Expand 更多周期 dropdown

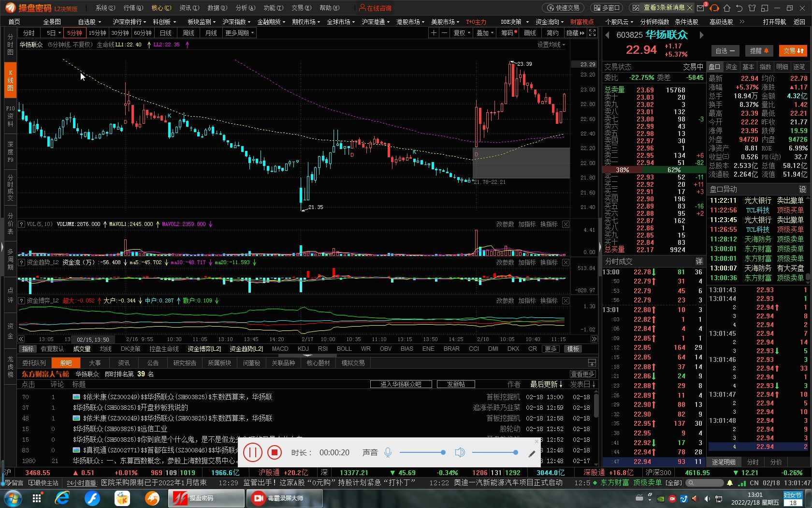(x=239, y=33)
